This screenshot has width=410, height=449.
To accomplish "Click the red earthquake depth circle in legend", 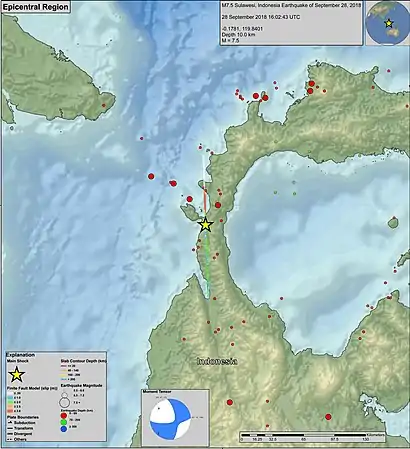I will pyautogui.click(x=64, y=416).
